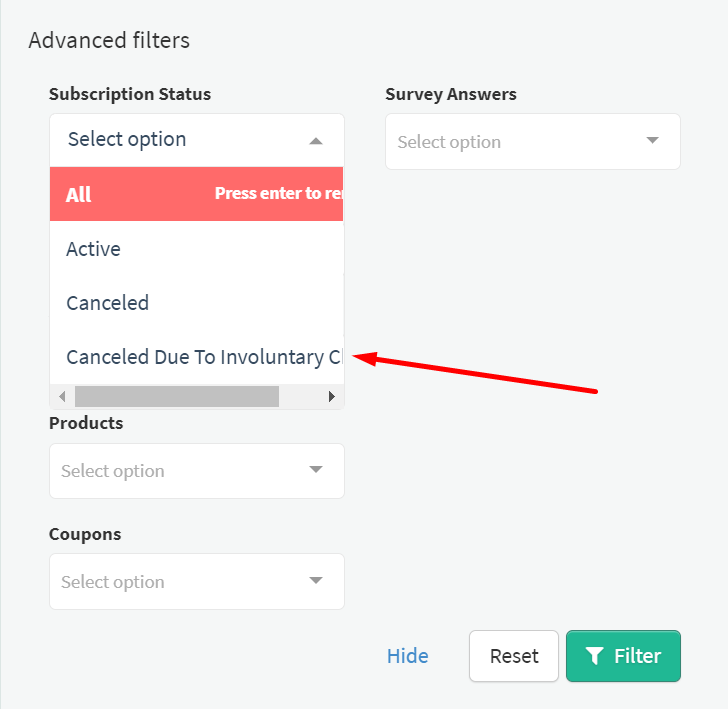
Task: Select the All option
Action: click(x=196, y=194)
